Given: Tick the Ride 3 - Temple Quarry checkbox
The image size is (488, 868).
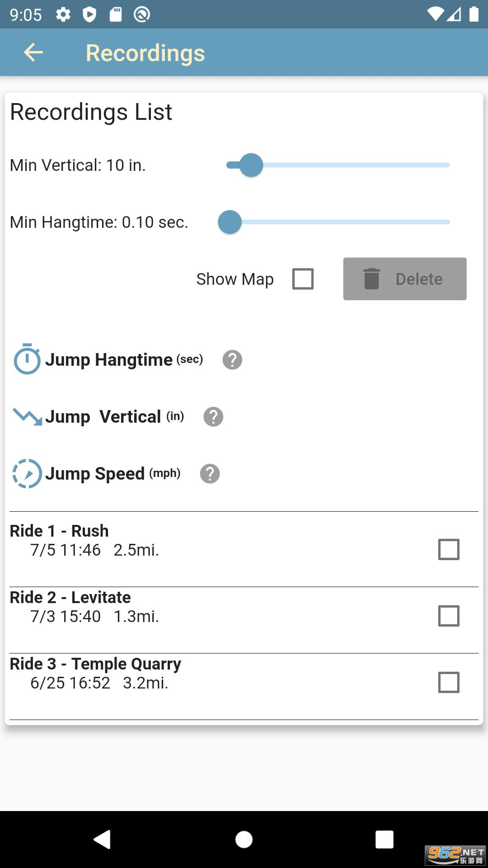Looking at the screenshot, I should coord(449,682).
